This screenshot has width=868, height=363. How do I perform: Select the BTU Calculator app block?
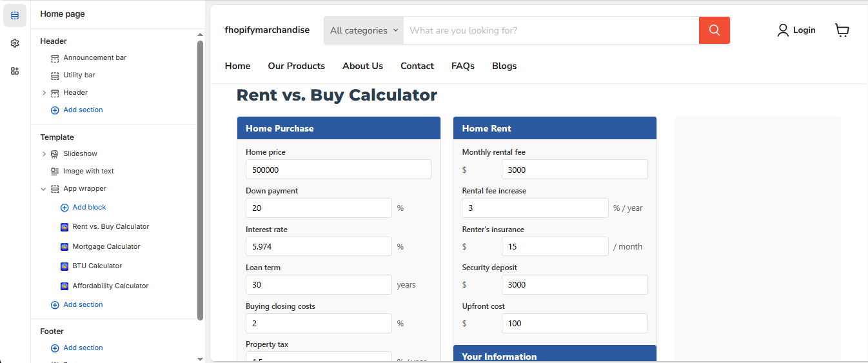97,266
